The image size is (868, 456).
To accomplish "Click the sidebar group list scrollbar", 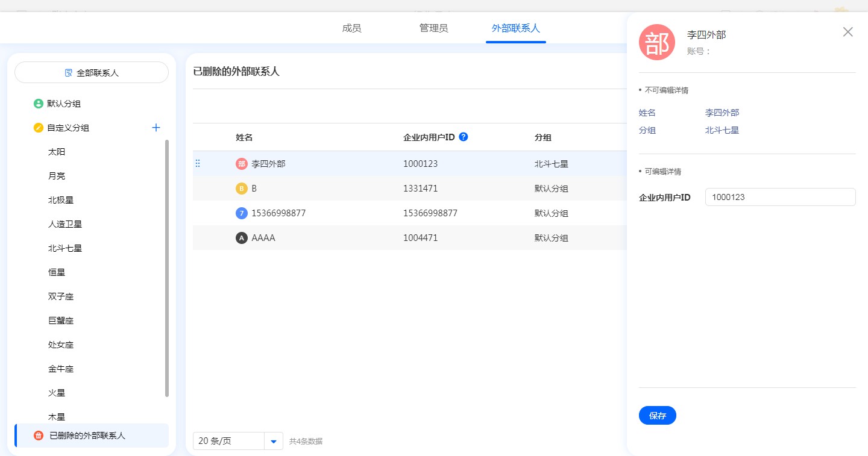I will click(167, 268).
